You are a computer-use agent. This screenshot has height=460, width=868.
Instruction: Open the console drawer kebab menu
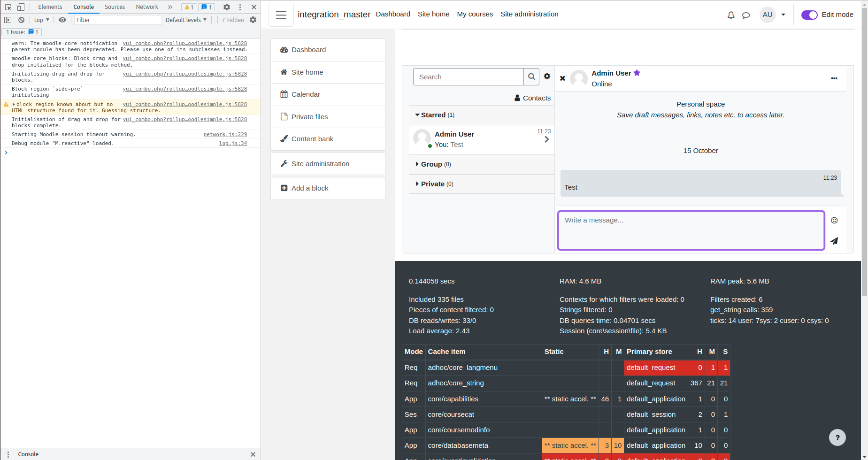click(8, 454)
